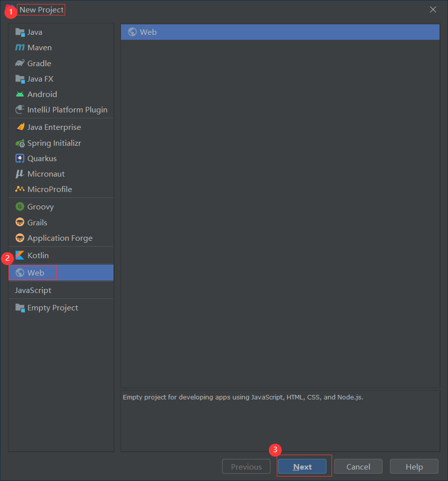Select Android project type
448x481 pixels.
click(61, 94)
